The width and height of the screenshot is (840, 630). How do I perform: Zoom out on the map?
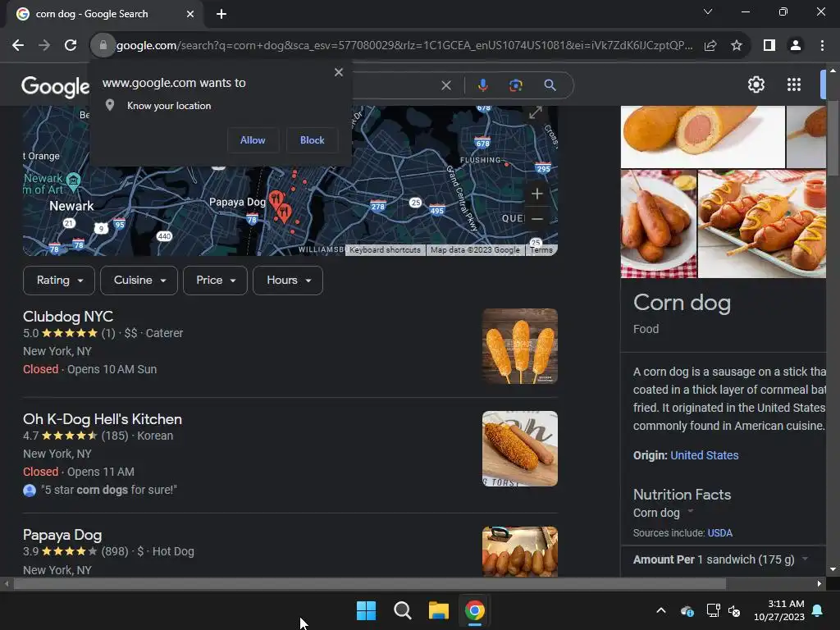536,218
